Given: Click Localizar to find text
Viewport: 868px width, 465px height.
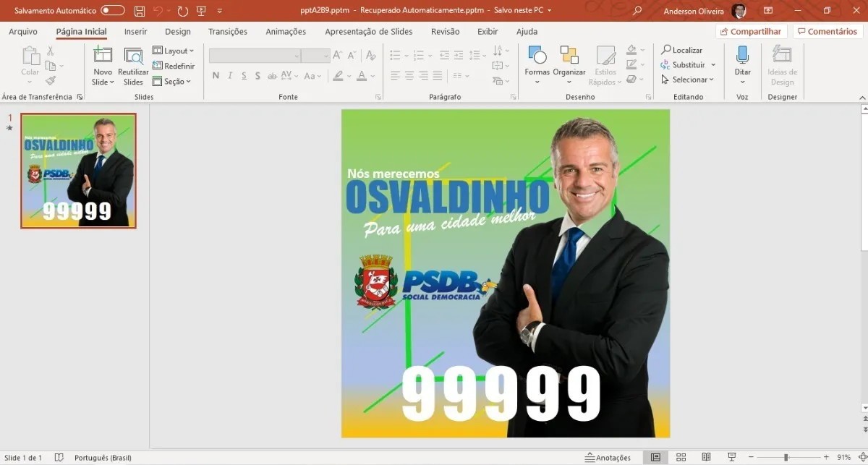Looking at the screenshot, I should (682, 50).
